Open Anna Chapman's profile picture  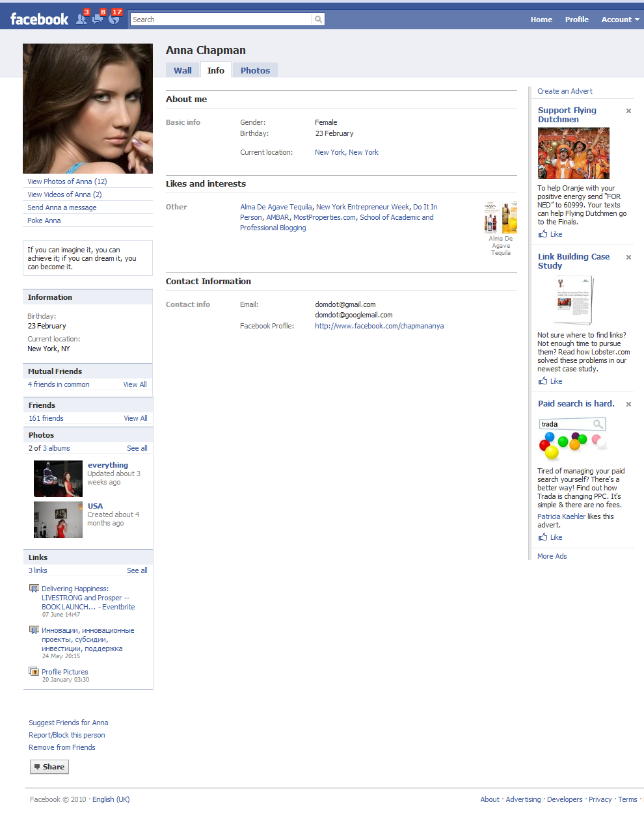88,109
